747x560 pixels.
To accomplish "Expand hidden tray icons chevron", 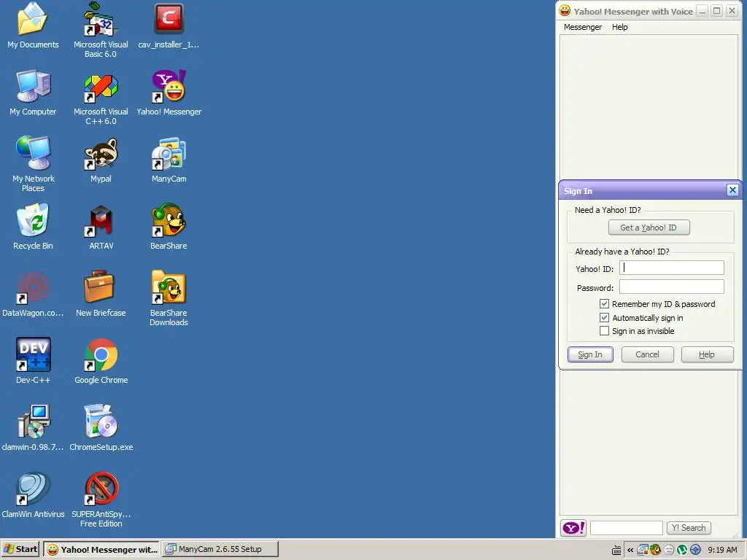I will pyautogui.click(x=630, y=550).
